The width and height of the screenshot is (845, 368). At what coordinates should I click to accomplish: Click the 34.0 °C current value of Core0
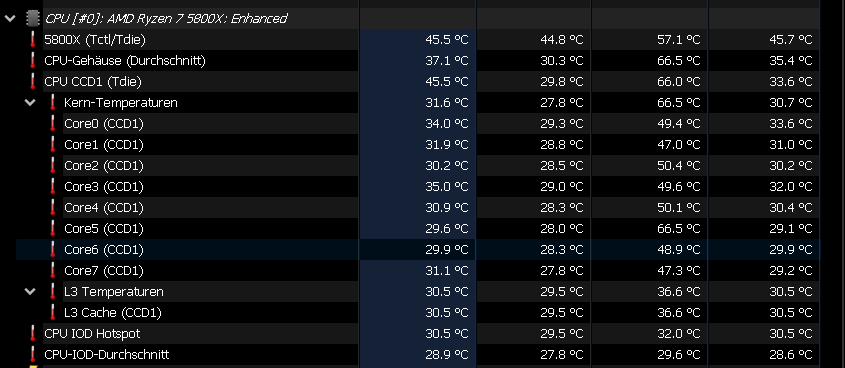[447, 123]
